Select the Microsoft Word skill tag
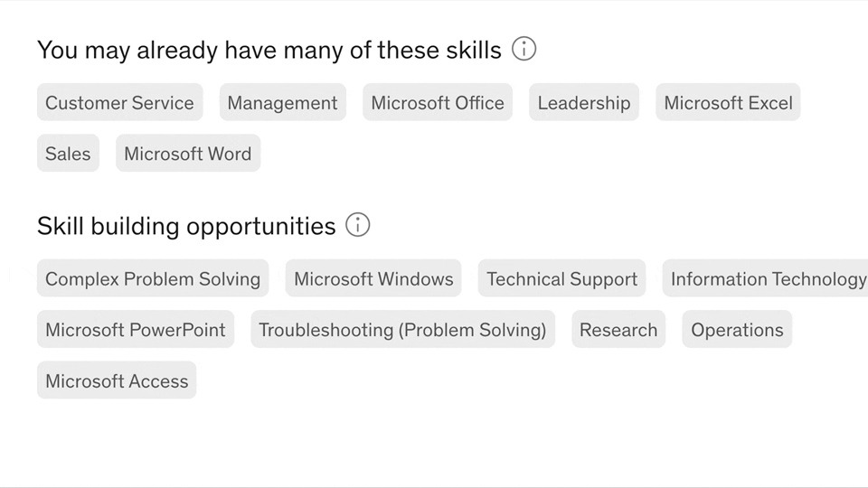This screenshot has height=488, width=868. pyautogui.click(x=188, y=154)
